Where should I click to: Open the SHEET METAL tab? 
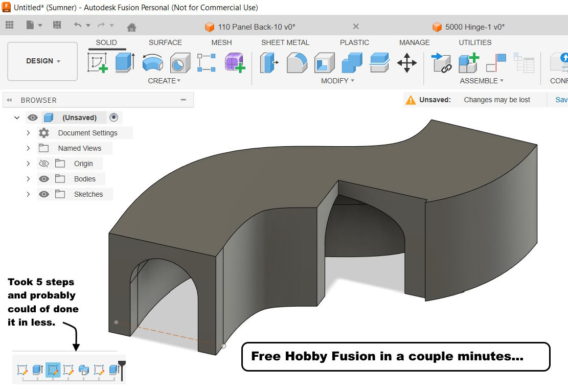point(285,42)
